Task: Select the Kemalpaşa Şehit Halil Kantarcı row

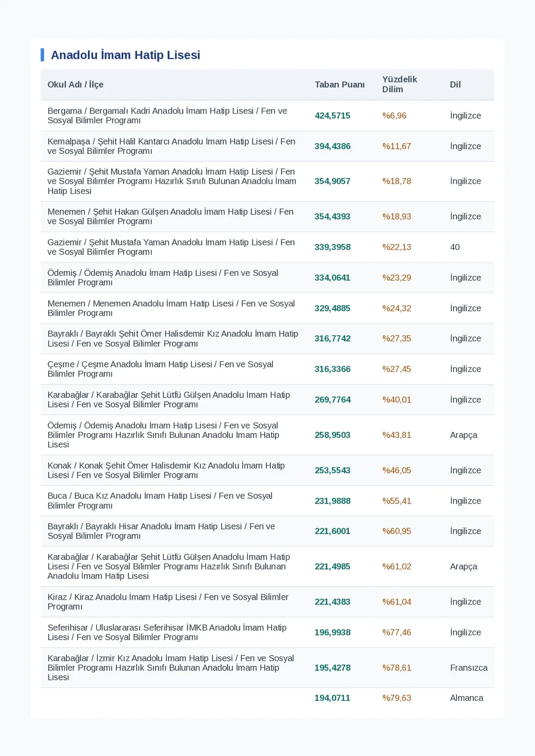Action: pyautogui.click(x=267, y=146)
